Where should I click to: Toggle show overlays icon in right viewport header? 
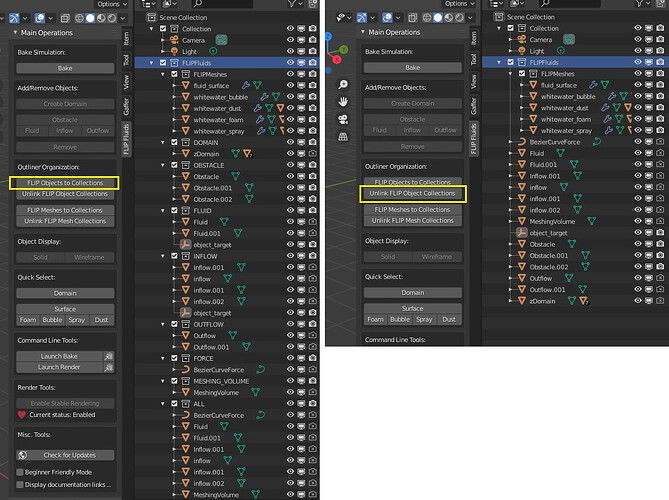pyautogui.click(x=387, y=18)
